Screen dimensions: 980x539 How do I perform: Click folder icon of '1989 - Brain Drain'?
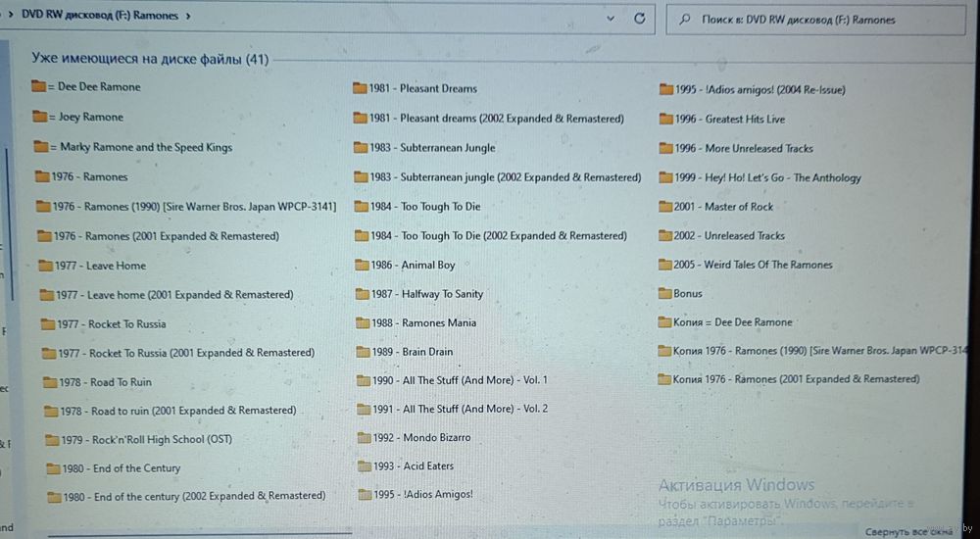(364, 352)
